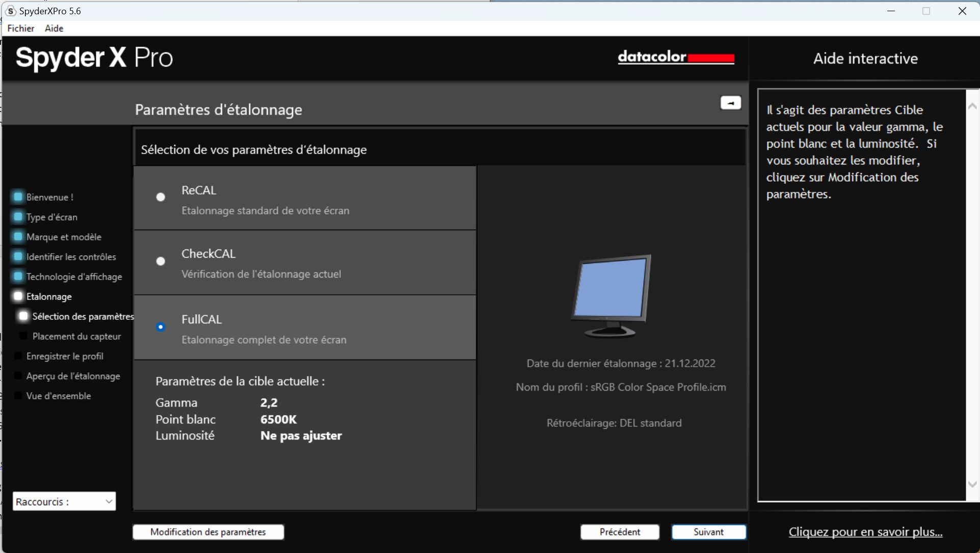Click the SpyderX app icon in title bar
Screen dimensions: 980x553
10,11
